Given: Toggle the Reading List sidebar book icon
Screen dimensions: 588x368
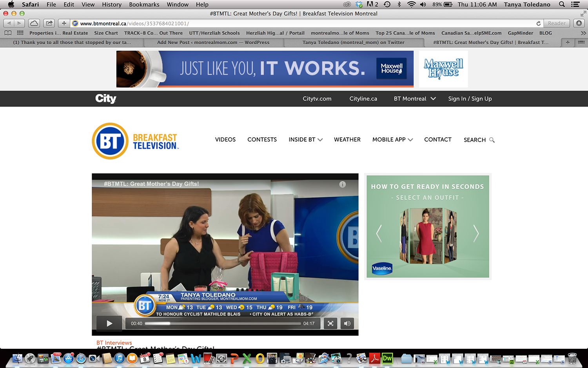Looking at the screenshot, I should pyautogui.click(x=8, y=33).
